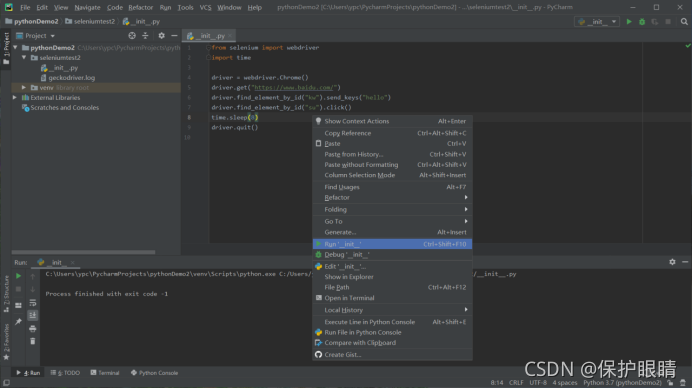
Task: Click the Debug bug icon in top toolbar
Action: point(642,22)
